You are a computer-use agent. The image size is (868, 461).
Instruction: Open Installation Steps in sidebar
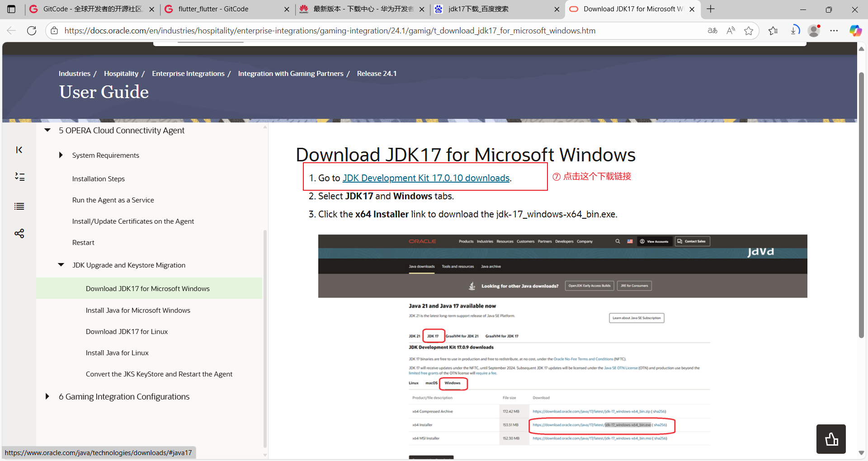coord(98,179)
